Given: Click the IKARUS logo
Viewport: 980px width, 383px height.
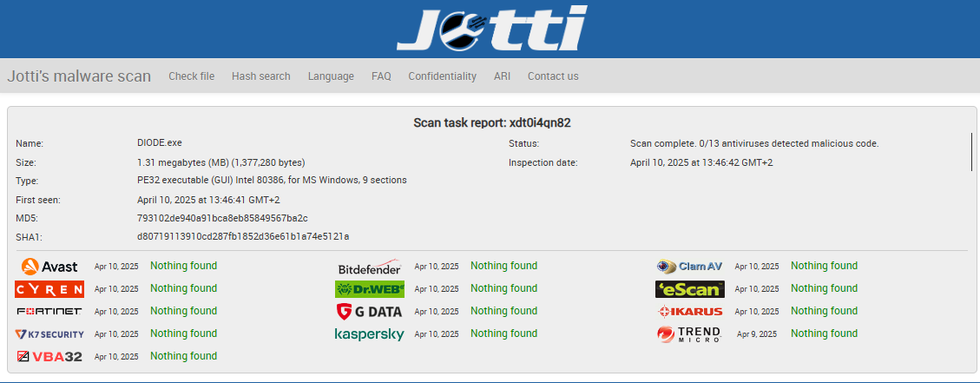Looking at the screenshot, I should [x=689, y=311].
